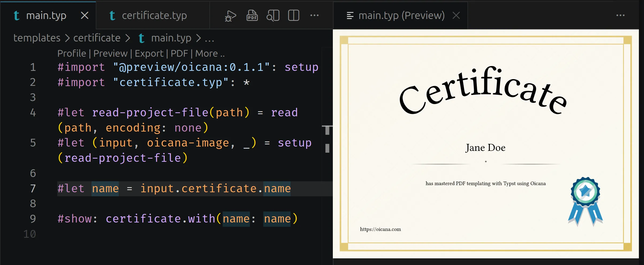This screenshot has width=644, height=265.
Task: Select certificate folder in the breadcrumb
Action: click(97, 38)
